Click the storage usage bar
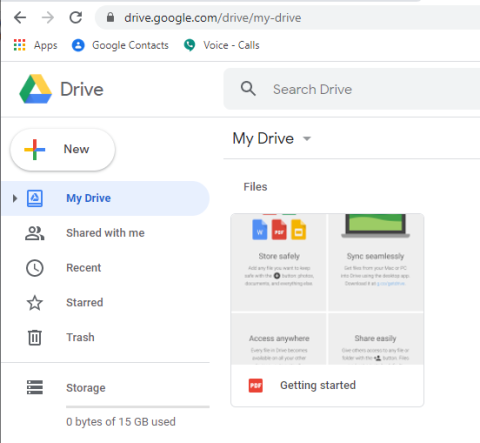Image resolution: width=480 pixels, height=443 pixels. (x=138, y=407)
